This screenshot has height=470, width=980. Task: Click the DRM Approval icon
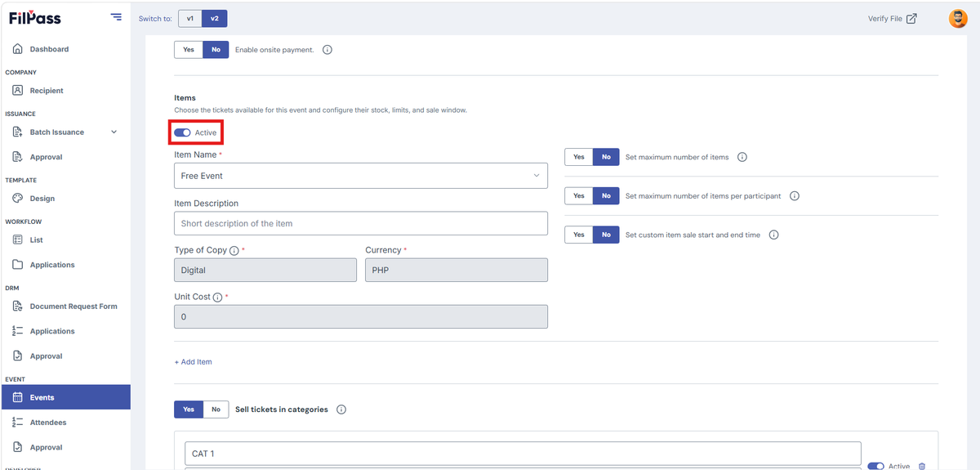pos(18,356)
